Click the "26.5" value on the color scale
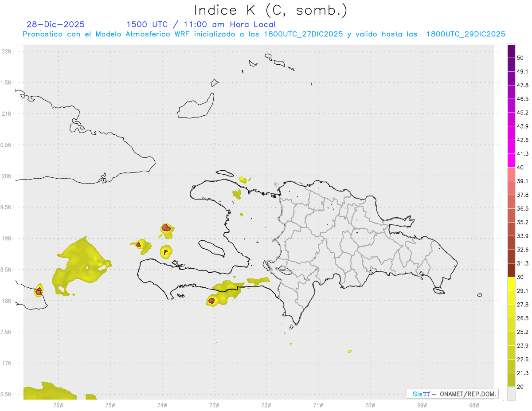This screenshot has height=411, width=532. (x=523, y=318)
